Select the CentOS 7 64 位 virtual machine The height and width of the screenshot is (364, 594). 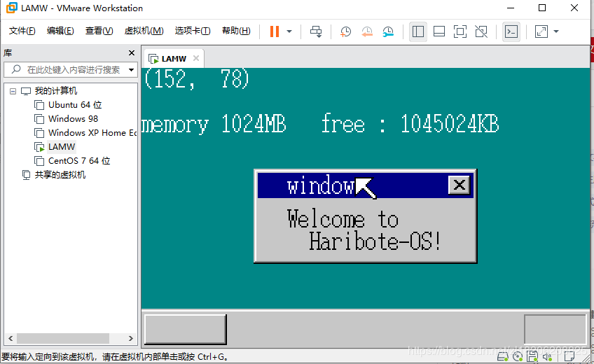coord(79,161)
